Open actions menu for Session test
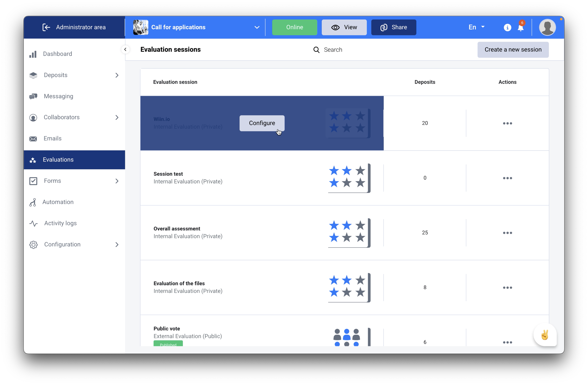The width and height of the screenshot is (588, 385). pyautogui.click(x=507, y=178)
